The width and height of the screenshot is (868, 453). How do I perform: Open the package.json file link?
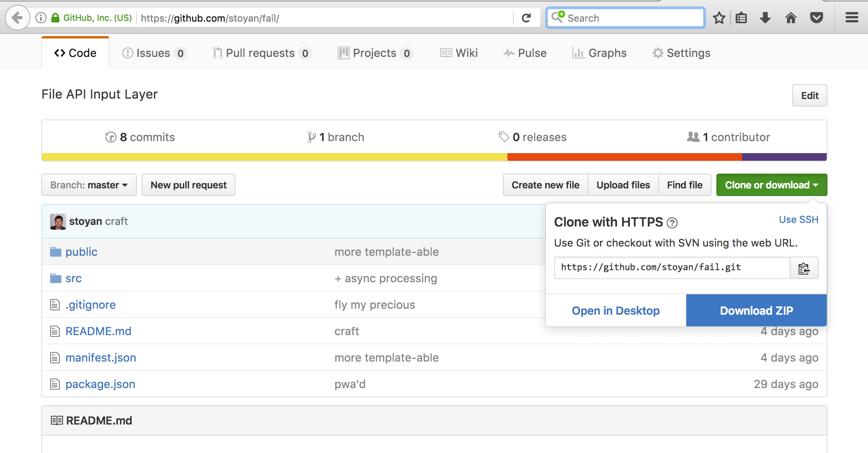tap(100, 384)
